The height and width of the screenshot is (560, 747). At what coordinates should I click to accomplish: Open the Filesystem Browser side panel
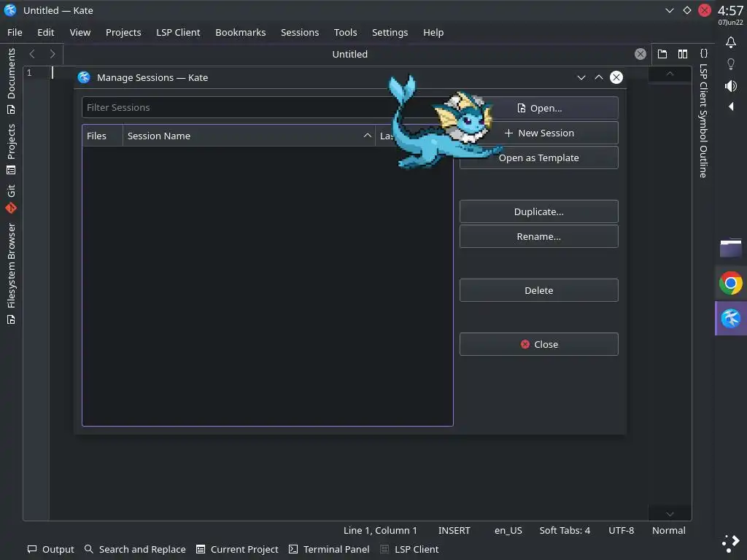click(11, 273)
